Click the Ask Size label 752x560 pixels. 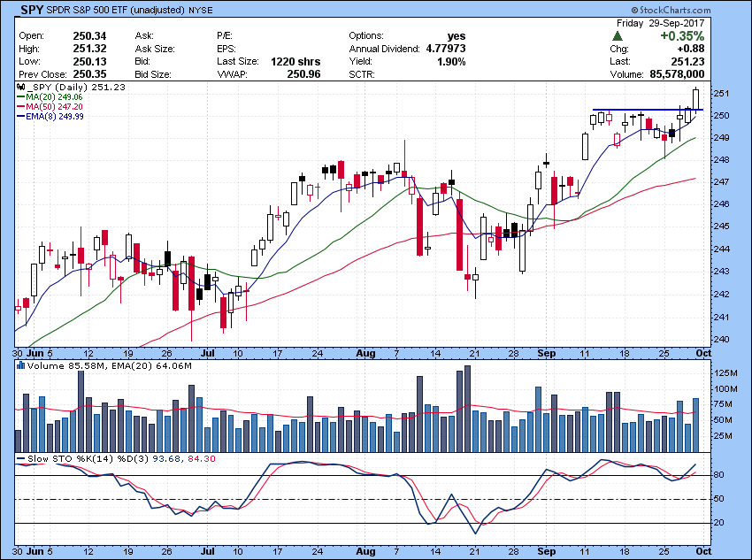coord(155,49)
